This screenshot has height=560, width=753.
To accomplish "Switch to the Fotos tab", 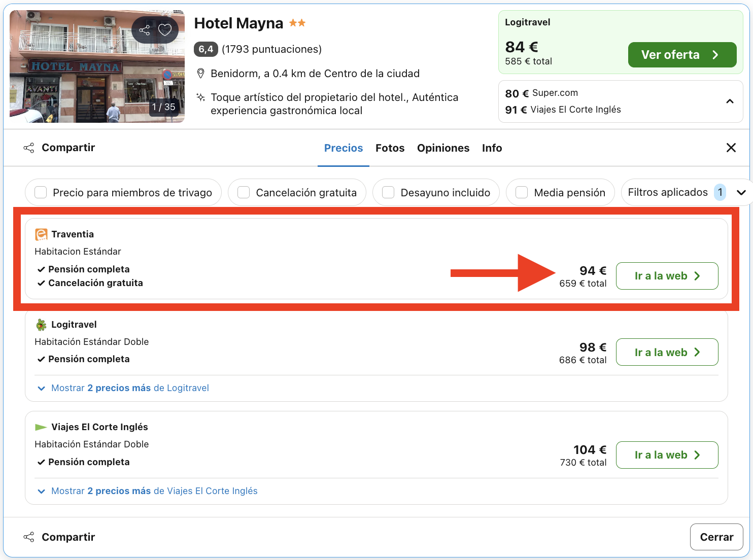I will 390,148.
